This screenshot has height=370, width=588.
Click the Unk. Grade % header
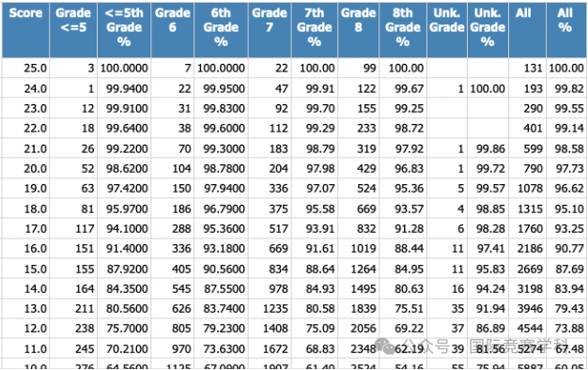487,30
